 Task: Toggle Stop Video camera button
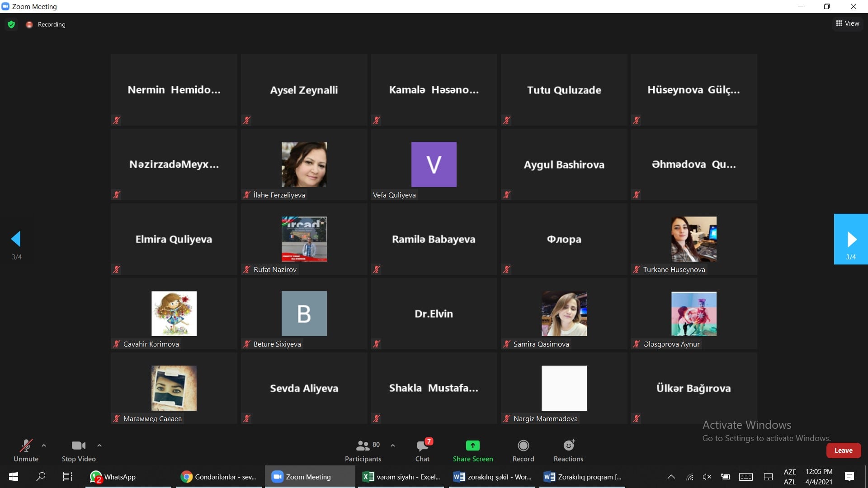click(78, 446)
